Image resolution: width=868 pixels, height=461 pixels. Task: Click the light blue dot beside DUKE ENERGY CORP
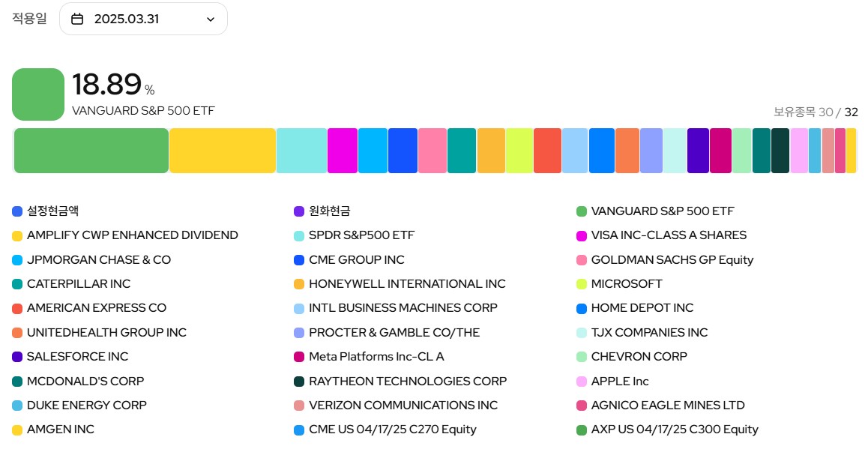pyautogui.click(x=17, y=406)
